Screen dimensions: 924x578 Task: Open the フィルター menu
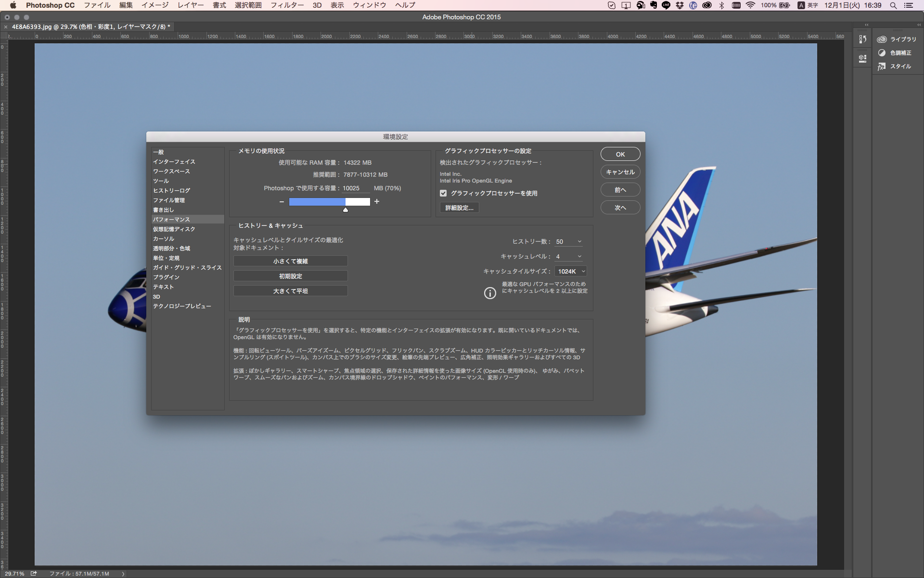(x=287, y=5)
